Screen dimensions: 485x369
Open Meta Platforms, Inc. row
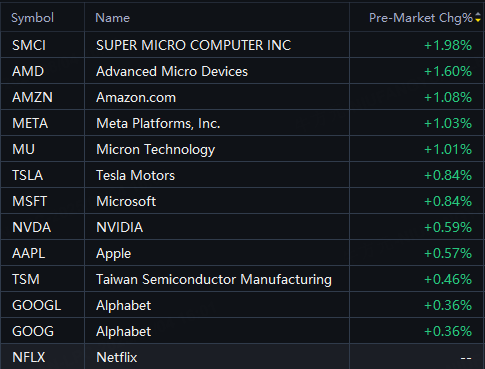tap(242, 123)
